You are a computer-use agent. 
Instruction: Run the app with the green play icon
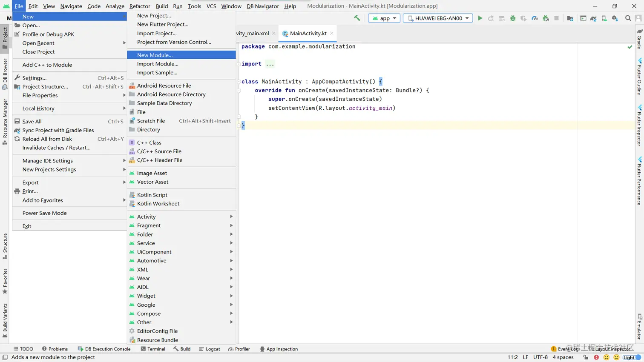[480, 18]
